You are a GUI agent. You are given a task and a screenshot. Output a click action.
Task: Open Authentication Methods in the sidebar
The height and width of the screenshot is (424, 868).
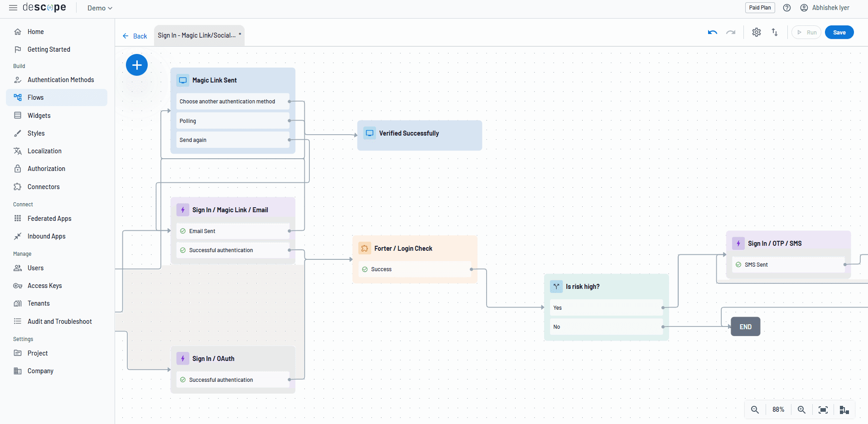click(x=61, y=80)
